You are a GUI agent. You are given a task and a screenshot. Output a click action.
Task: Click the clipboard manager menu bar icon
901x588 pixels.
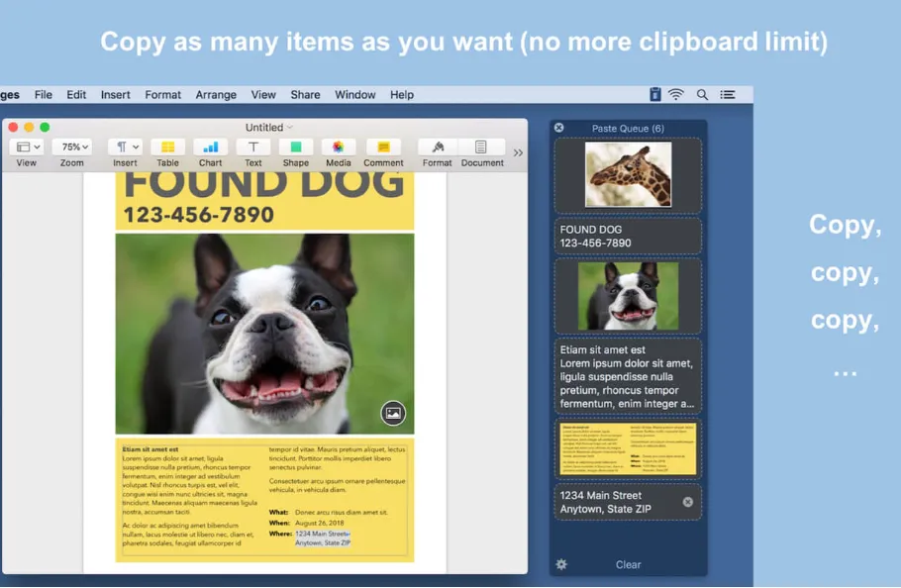[655, 94]
